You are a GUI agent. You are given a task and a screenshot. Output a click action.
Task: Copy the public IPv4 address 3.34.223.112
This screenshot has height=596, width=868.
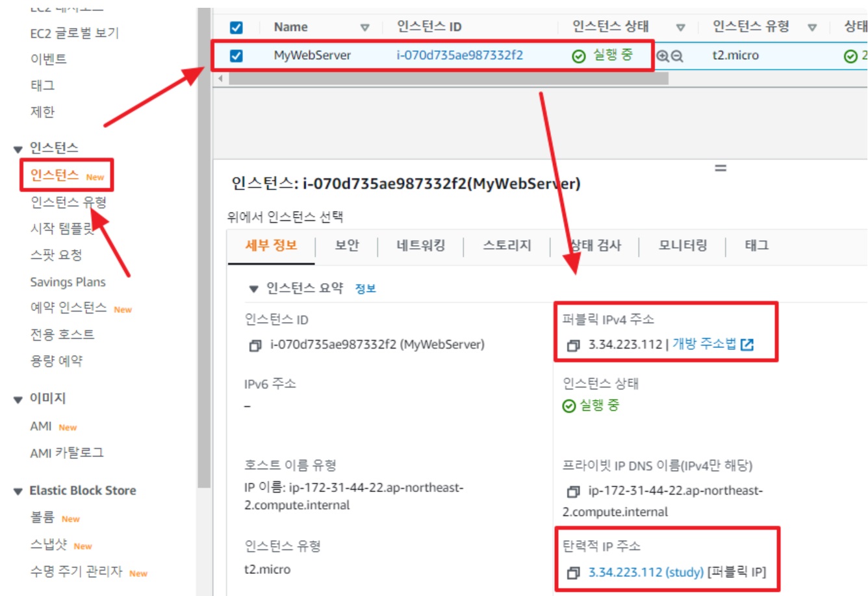pos(573,345)
